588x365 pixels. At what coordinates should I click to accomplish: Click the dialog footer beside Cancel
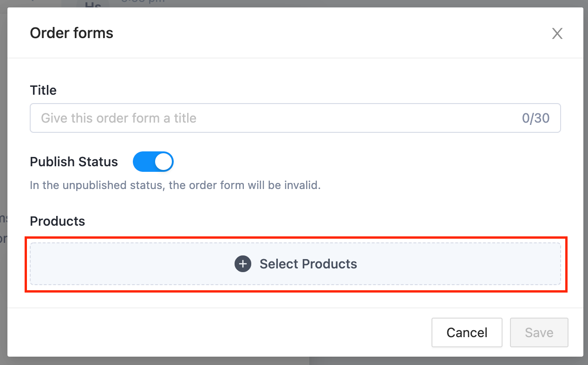(218, 332)
